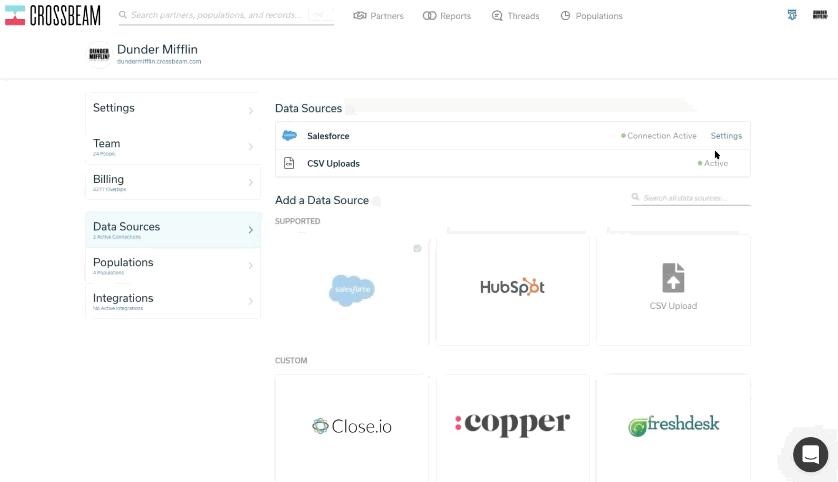Click the Connection Active status
Viewport: 838px width, 482px height.
[658, 136]
